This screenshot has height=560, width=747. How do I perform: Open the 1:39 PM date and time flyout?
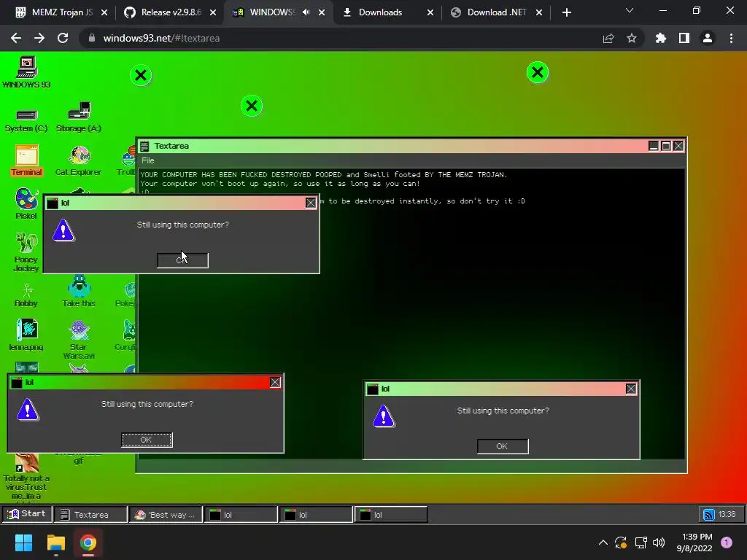[x=694, y=542]
